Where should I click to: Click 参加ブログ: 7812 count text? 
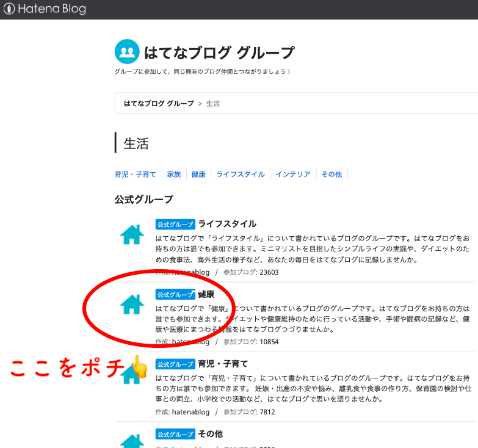[249, 412]
